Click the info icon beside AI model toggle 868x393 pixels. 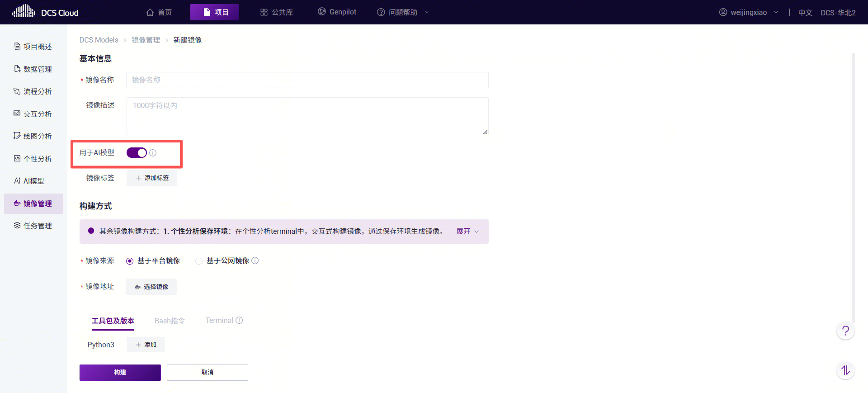tap(153, 153)
